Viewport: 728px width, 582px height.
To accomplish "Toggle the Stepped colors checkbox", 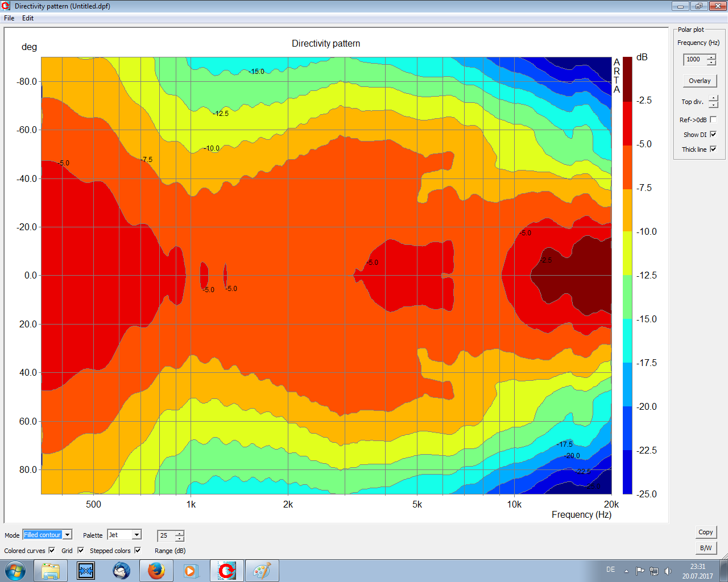I will (138, 550).
